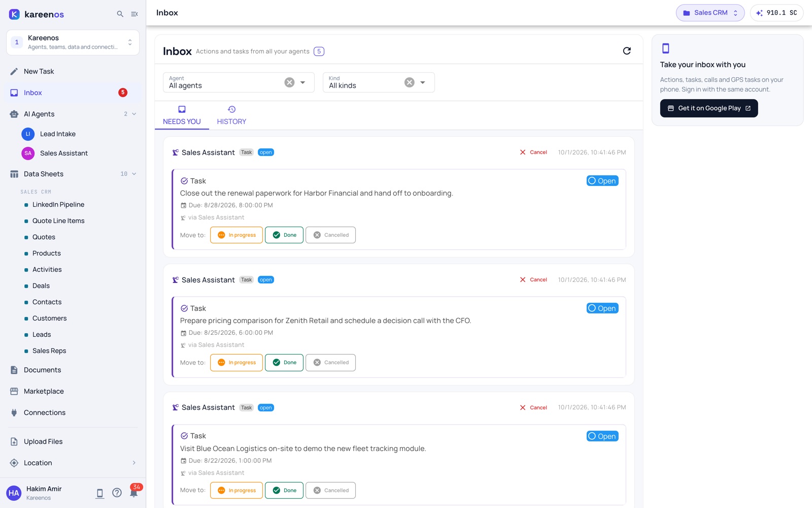Open Hakim Amir profile avatar

[x=14, y=493]
